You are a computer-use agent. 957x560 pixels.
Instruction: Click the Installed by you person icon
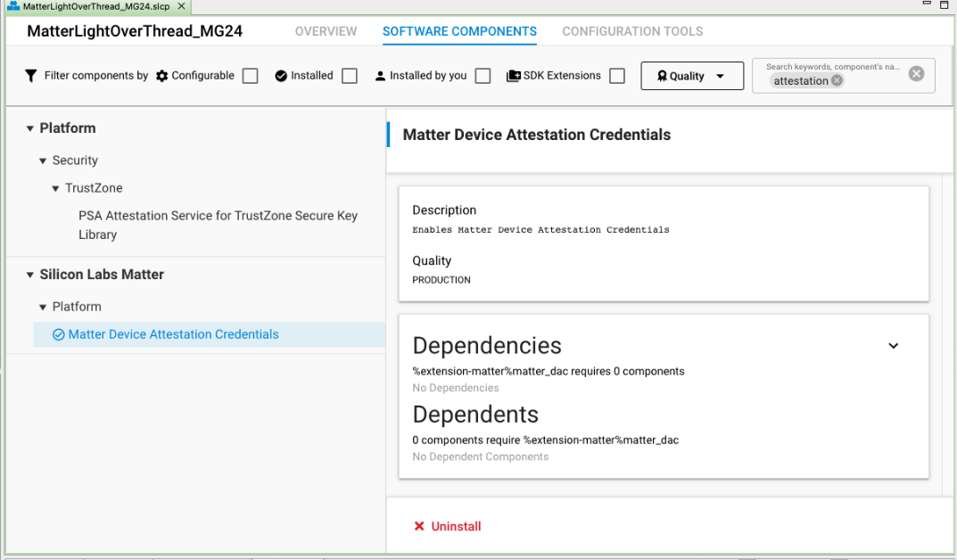(x=381, y=76)
